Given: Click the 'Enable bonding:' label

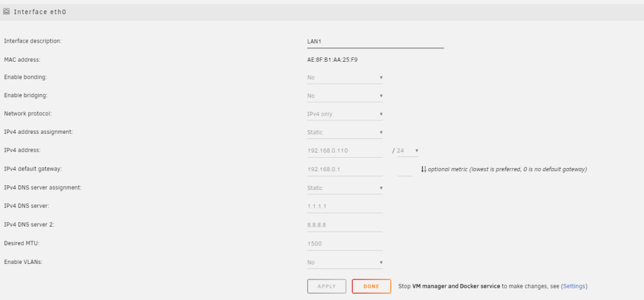Looking at the screenshot, I should pyautogui.click(x=26, y=77).
